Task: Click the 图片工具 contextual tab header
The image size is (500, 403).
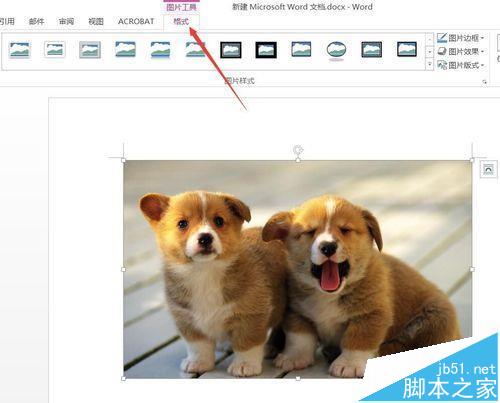Action: click(x=181, y=7)
